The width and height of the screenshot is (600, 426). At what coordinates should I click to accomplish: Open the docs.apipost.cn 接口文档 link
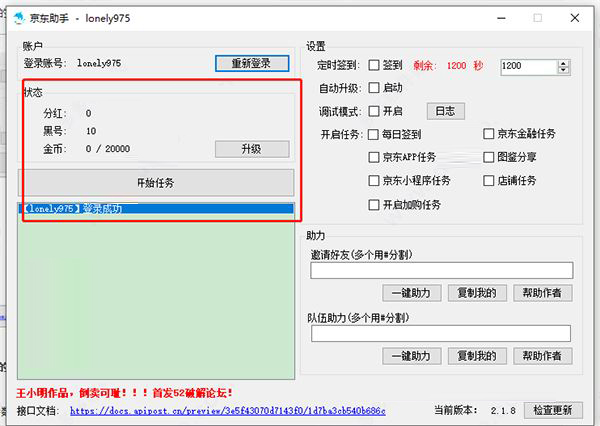(228, 411)
